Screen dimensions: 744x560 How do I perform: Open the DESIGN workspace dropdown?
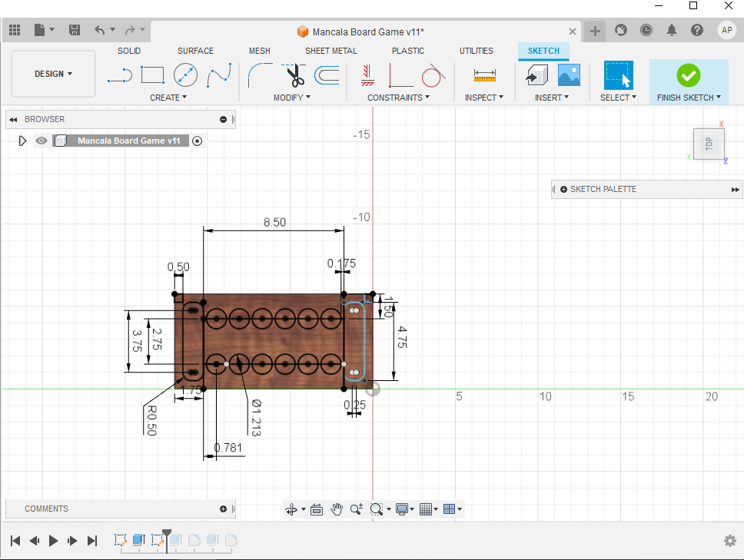point(53,74)
